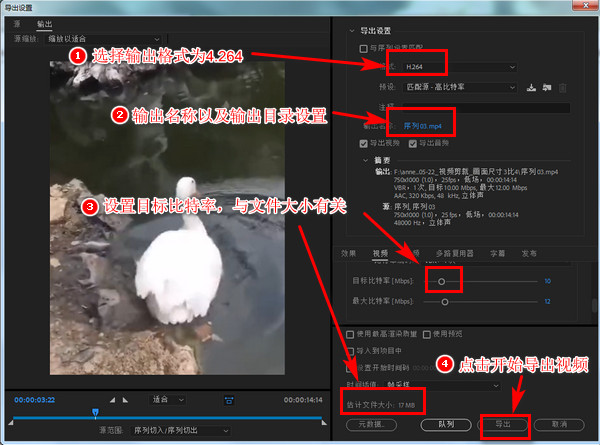This screenshot has width=600, height=445.
Task: Click the estimated file size 17 MB text
Action: 380,405
